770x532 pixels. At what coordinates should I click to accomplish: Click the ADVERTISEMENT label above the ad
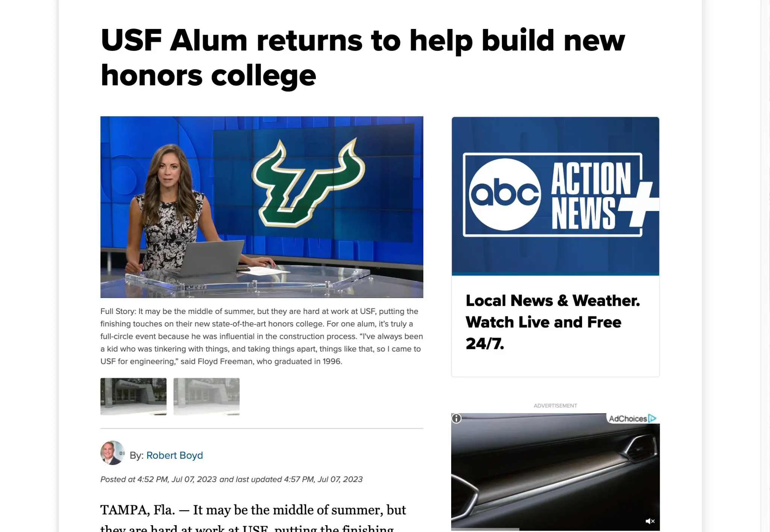[x=555, y=406]
